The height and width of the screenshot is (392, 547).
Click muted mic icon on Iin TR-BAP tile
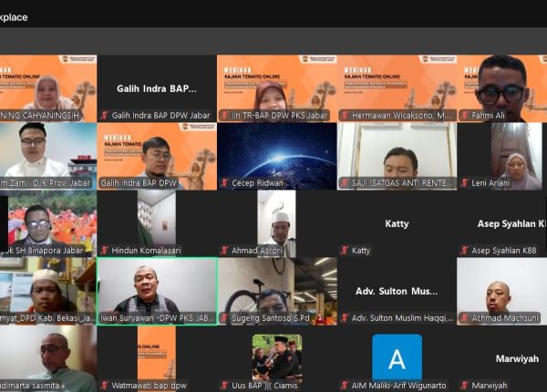224,116
